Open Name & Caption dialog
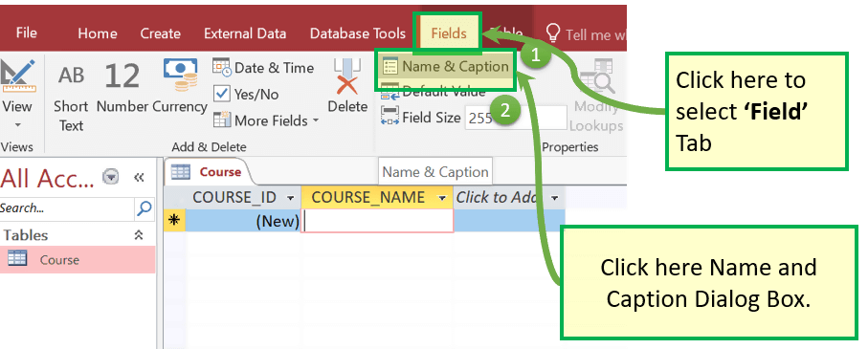The image size is (868, 349). (446, 66)
